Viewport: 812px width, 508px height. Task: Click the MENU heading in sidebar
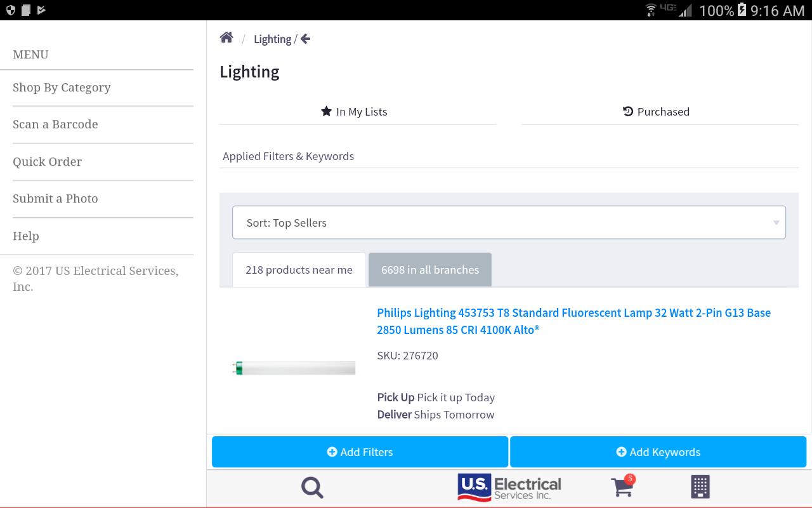point(30,55)
